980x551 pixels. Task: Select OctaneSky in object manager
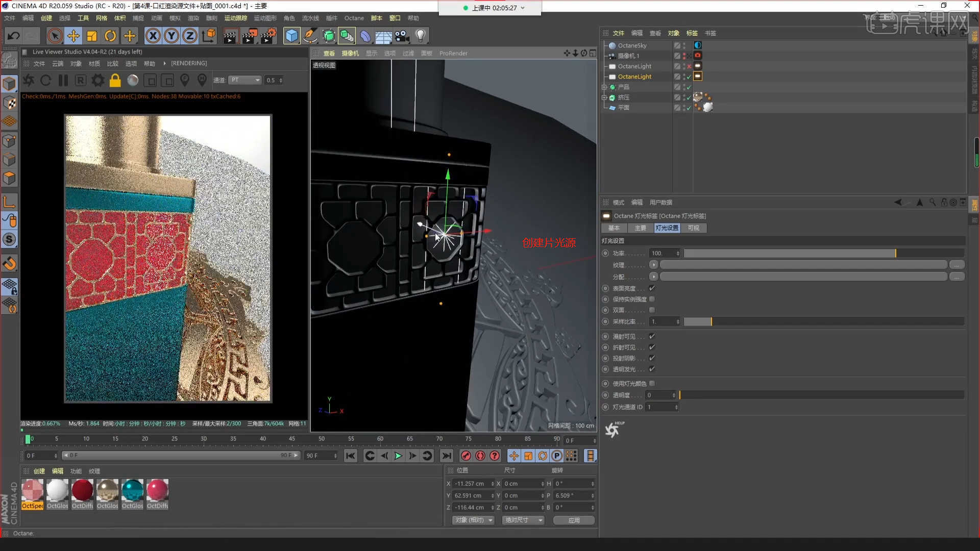(x=632, y=45)
